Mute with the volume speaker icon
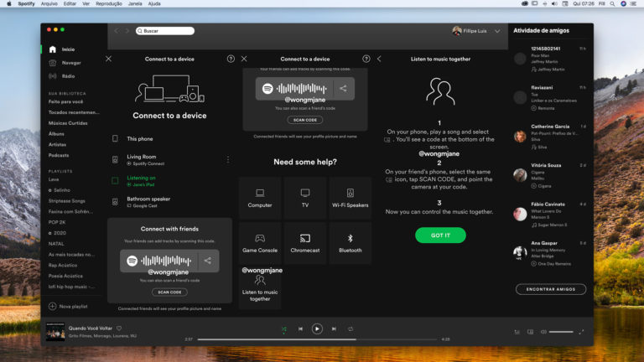Image resolution: width=644 pixels, height=362 pixels. pos(543,332)
